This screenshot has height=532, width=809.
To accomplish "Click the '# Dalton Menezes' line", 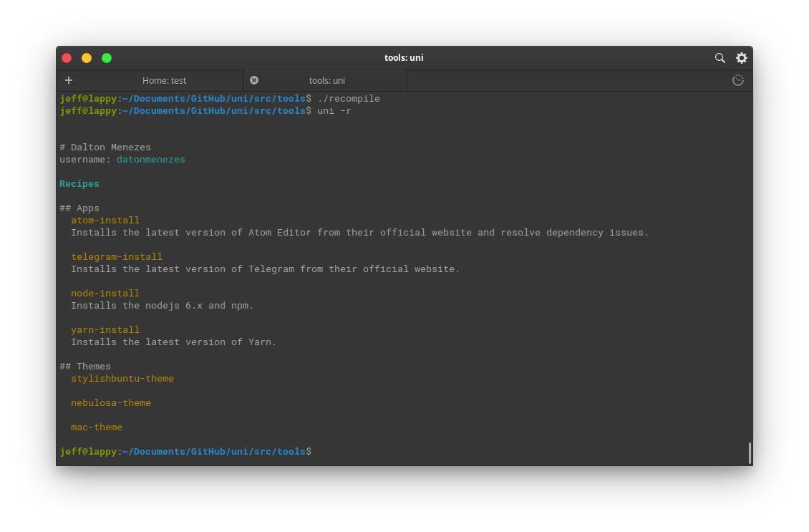I will [x=105, y=147].
